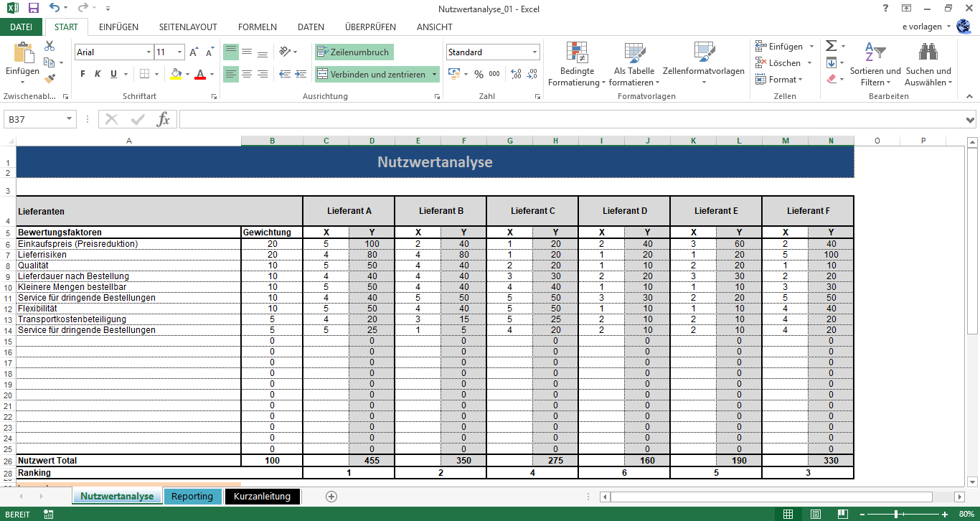This screenshot has width=980, height=521.
Task: Click the insert function fx icon
Action: (x=164, y=119)
